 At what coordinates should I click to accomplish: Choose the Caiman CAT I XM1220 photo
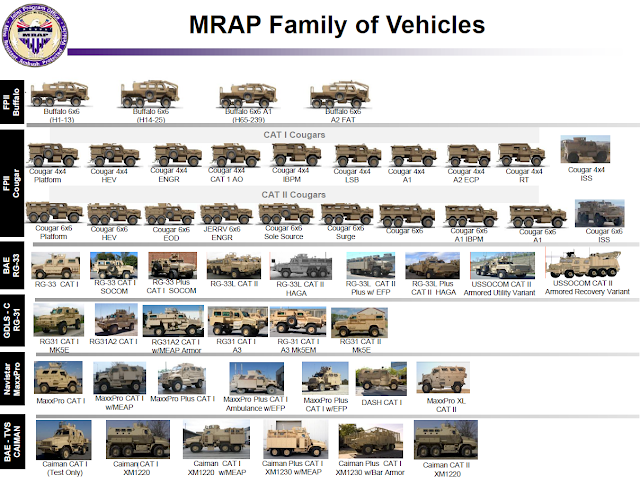(x=138, y=440)
